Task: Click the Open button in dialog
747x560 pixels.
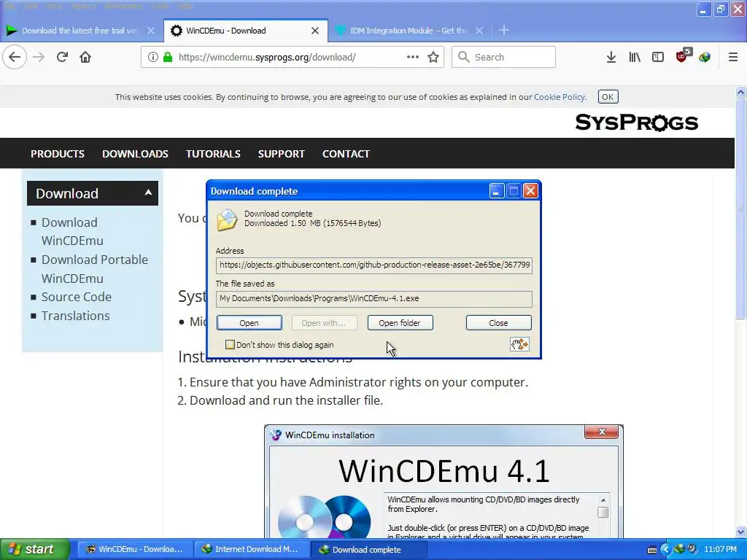Action: click(249, 323)
